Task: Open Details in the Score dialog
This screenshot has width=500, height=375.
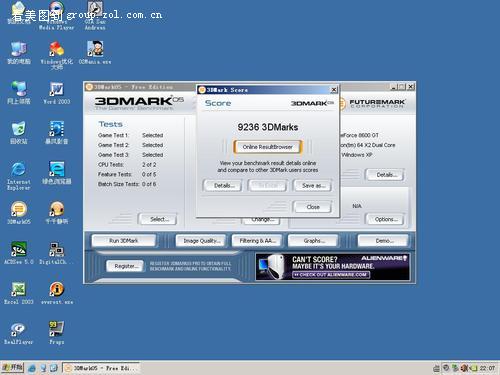Action: click(224, 186)
